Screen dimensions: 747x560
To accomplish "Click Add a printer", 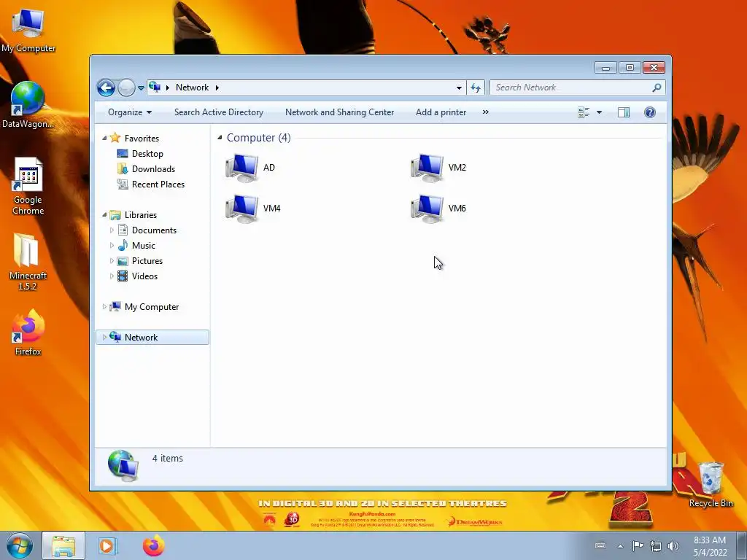I will click(x=441, y=112).
